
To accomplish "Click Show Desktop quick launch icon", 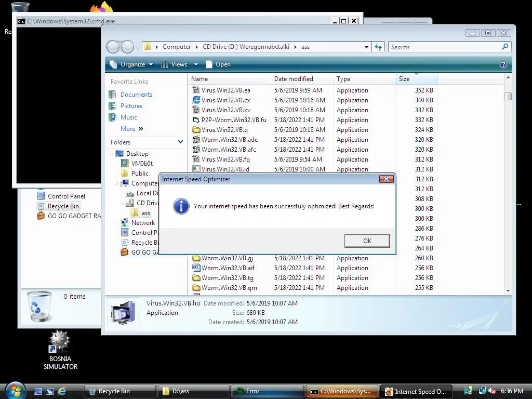I will 38,391.
